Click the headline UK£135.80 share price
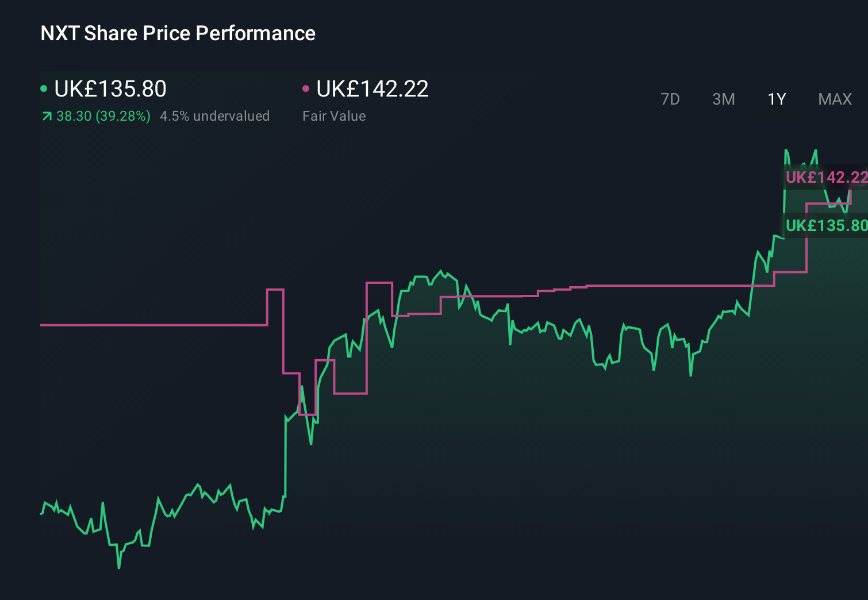This screenshot has width=868, height=600. coord(110,89)
